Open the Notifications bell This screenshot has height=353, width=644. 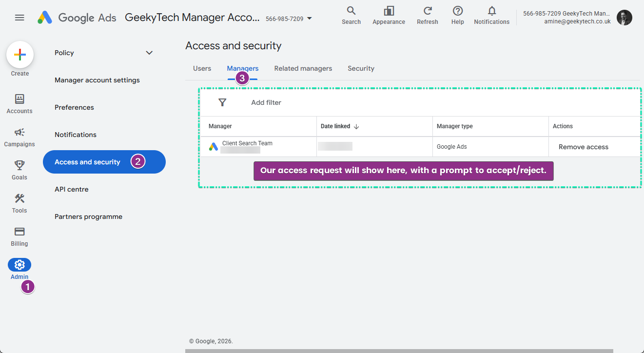tap(492, 11)
